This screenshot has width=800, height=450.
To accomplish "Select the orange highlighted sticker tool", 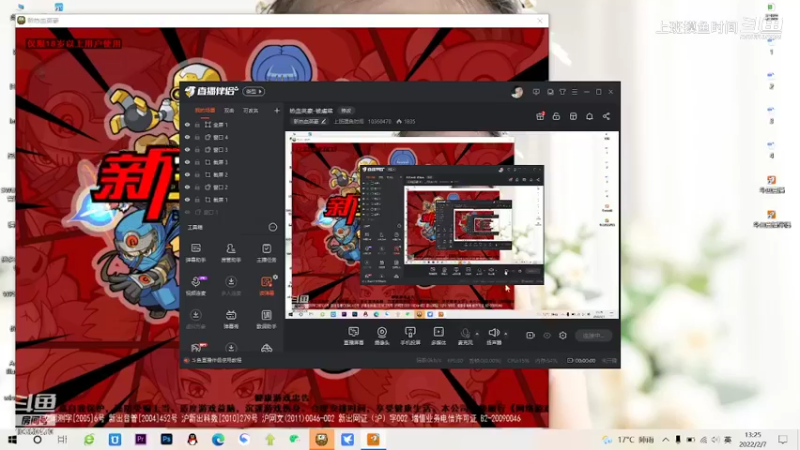I will tap(266, 286).
